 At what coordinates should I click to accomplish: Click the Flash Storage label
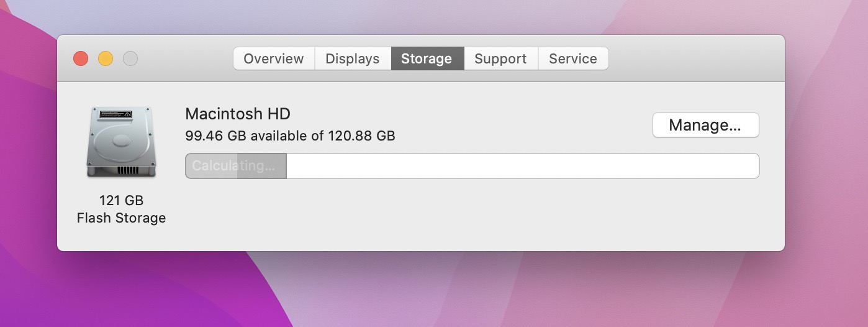click(x=121, y=218)
